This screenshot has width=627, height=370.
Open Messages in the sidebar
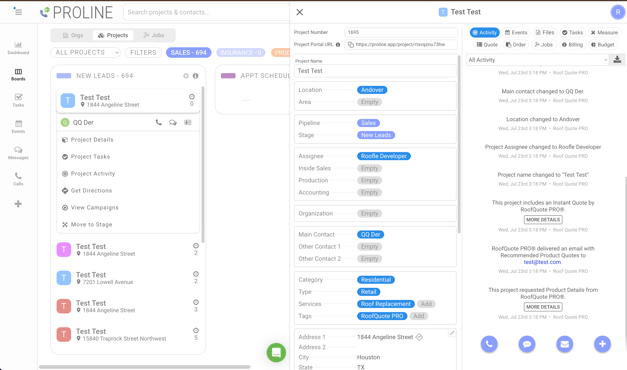18,153
